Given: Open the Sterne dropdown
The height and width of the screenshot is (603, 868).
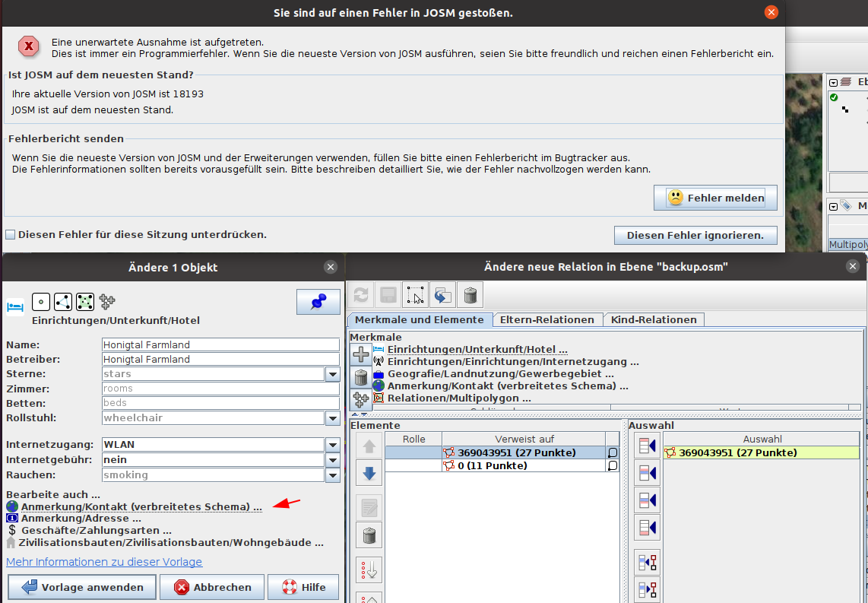Looking at the screenshot, I should pos(333,374).
